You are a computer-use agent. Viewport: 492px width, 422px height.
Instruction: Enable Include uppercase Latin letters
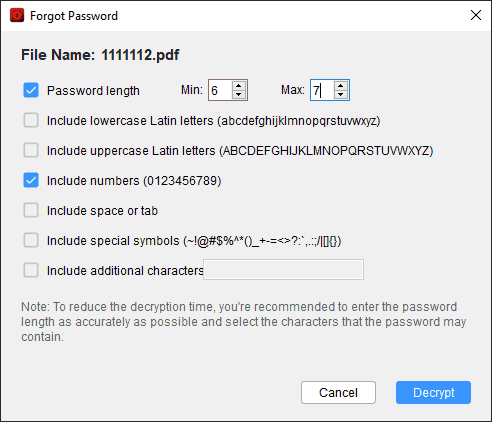click(31, 150)
